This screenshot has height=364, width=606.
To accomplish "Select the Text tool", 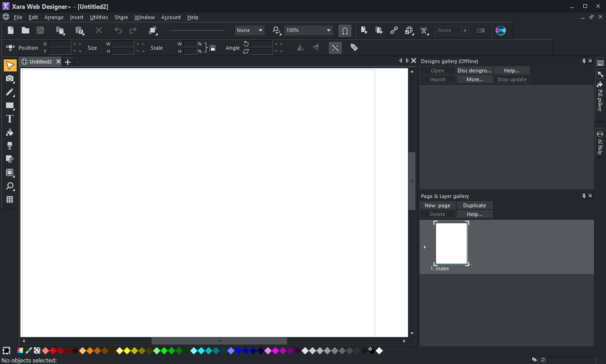I will (9, 119).
